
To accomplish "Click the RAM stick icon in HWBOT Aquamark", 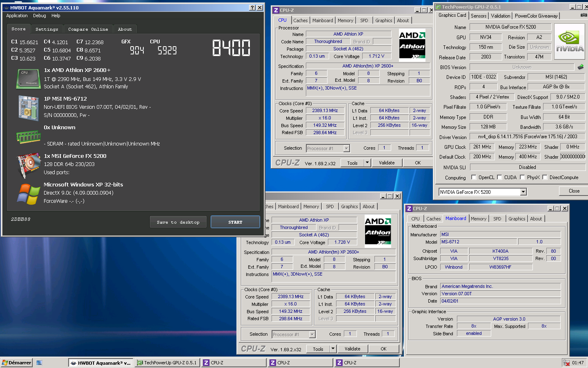I will [x=28, y=137].
